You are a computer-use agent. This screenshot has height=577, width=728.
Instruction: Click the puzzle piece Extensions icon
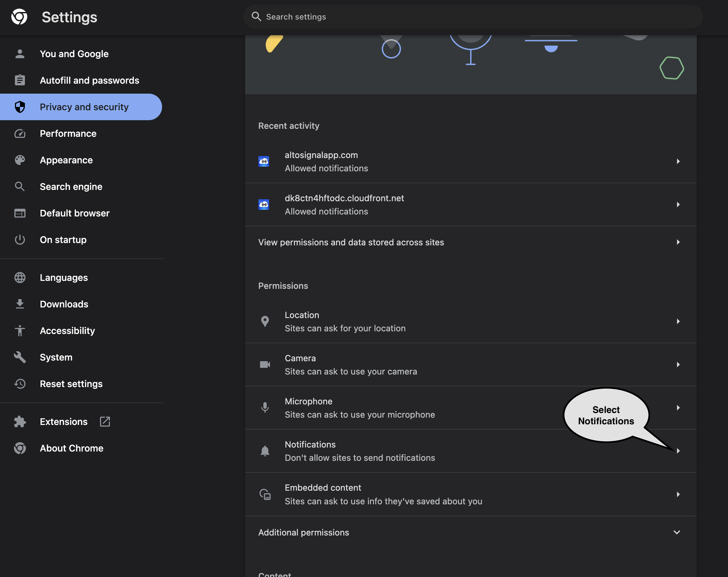coord(20,421)
